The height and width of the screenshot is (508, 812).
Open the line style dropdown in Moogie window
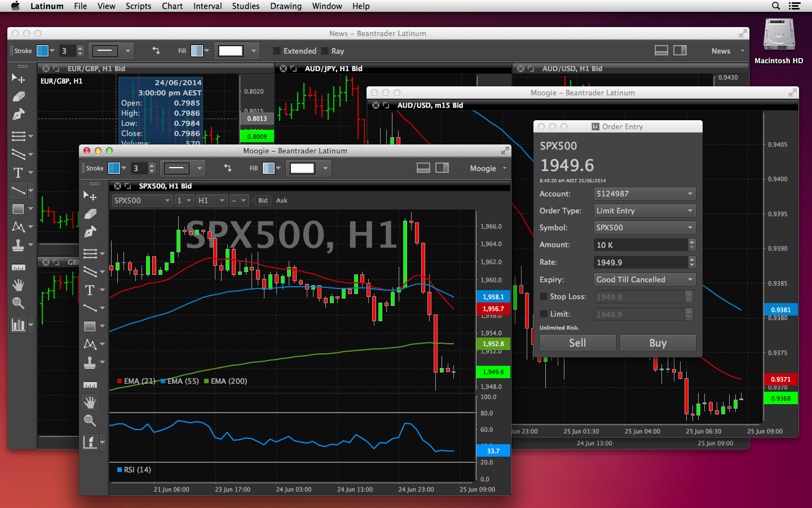click(183, 168)
